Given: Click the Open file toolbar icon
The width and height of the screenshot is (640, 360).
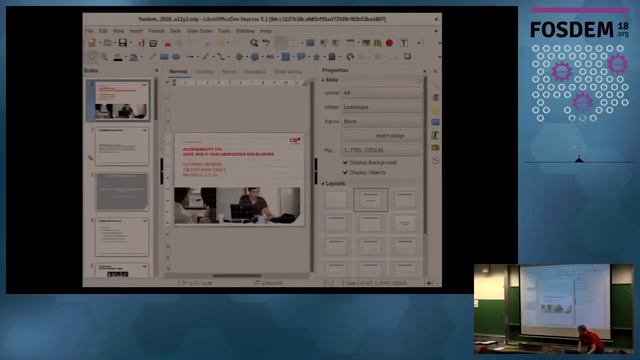Looking at the screenshot, I should point(107,43).
